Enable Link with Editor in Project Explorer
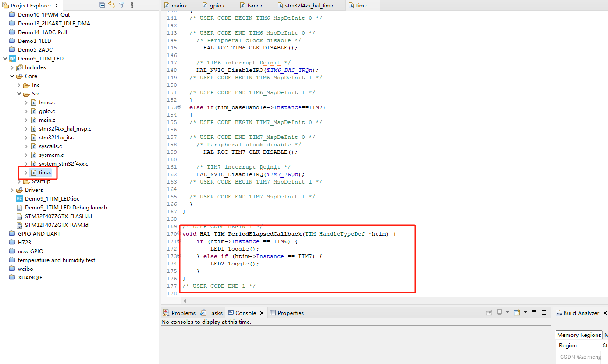Image resolution: width=608 pixels, height=364 pixels. pos(111,5)
